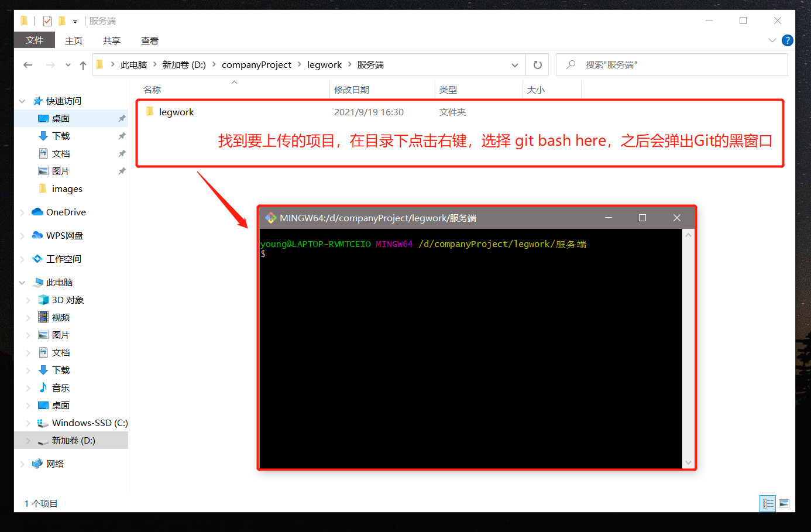Click legwork in the address breadcrumb
This screenshot has height=532, width=811.
[324, 65]
